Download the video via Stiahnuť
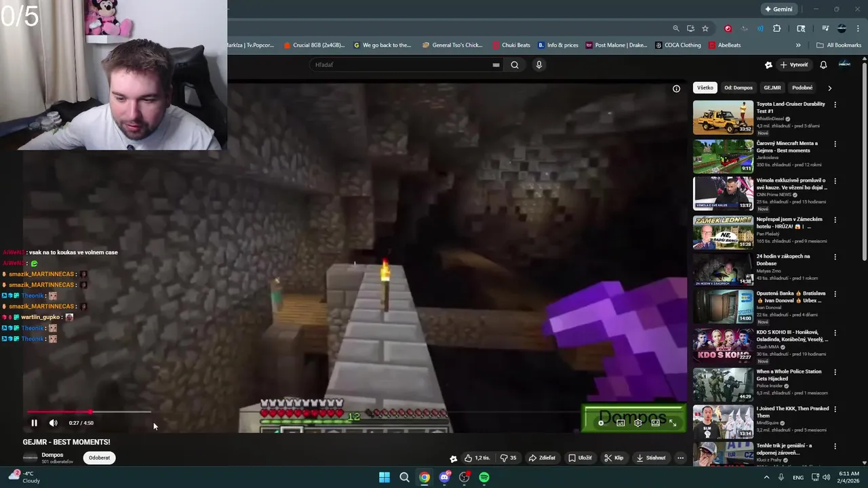The image size is (868, 488). pos(651,457)
